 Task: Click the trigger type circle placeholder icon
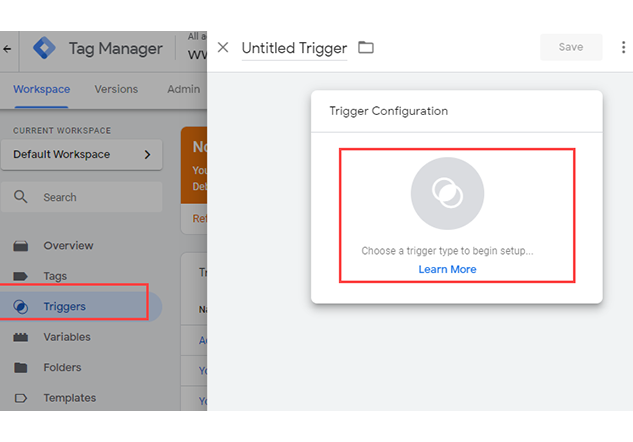[447, 193]
